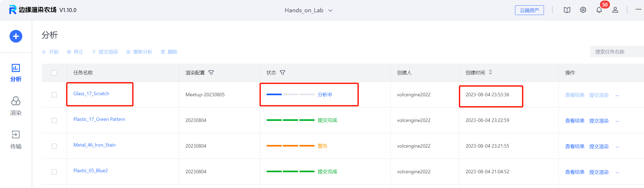Go to the 传输 sidebar tab
Viewport: 644px width, 188px height.
coord(16,140)
